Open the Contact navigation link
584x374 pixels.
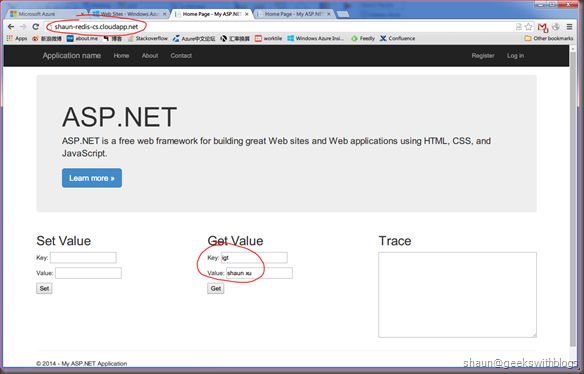click(x=181, y=56)
